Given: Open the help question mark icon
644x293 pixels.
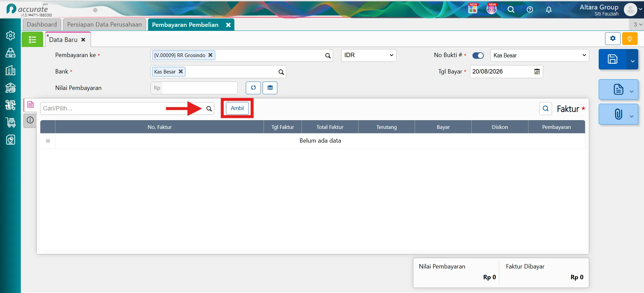Looking at the screenshot, I should click(530, 9).
